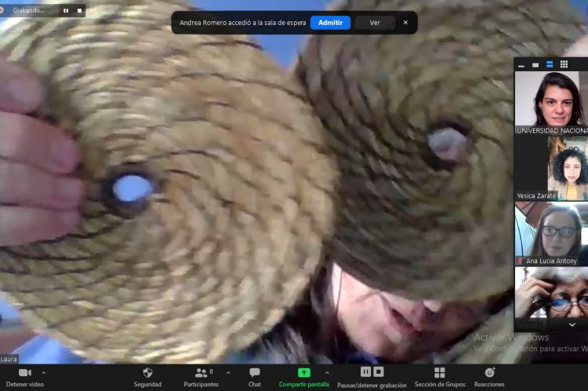588x391 pixels.
Task: Switch thumbnail panel to grid view
Action: [564, 64]
